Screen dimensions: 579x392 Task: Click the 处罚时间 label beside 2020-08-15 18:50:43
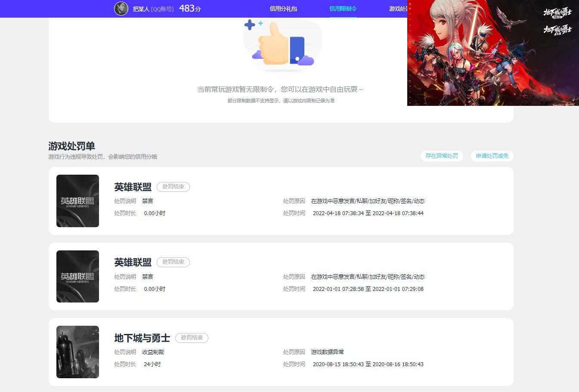tap(294, 364)
